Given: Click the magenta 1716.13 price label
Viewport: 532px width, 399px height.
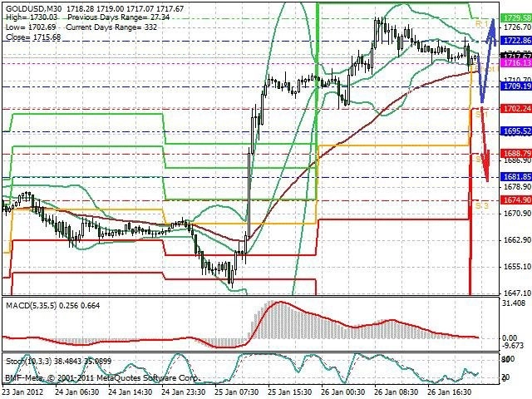Looking at the screenshot, I should 516,62.
